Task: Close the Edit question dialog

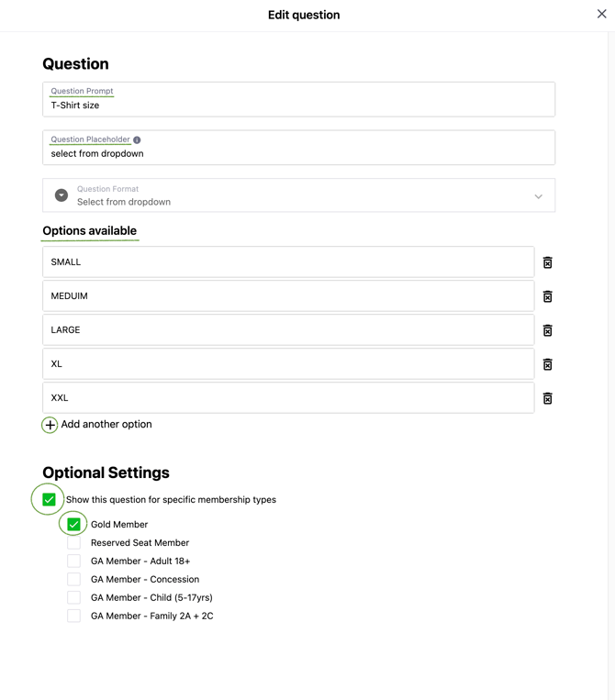Action: coord(601,14)
